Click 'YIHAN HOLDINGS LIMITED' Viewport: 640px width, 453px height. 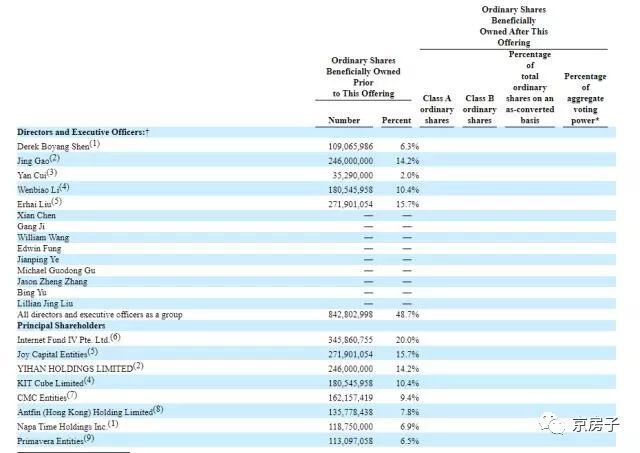click(x=75, y=369)
